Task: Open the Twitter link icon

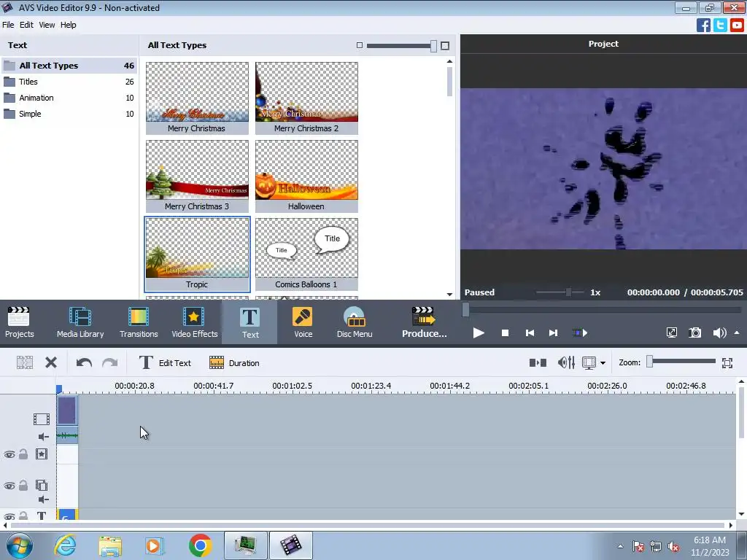Action: 720,25
